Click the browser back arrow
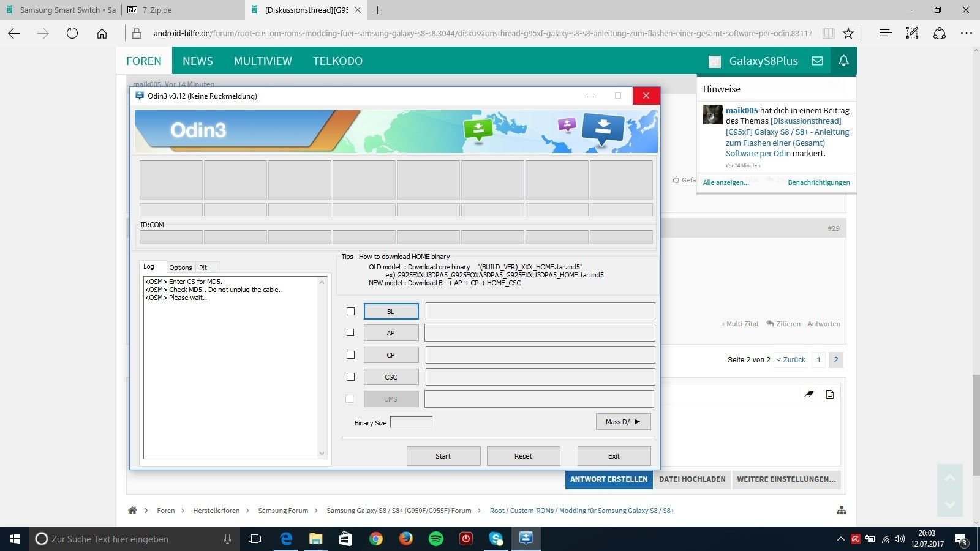Screen dimensions: 980x551 pyautogui.click(x=13, y=33)
